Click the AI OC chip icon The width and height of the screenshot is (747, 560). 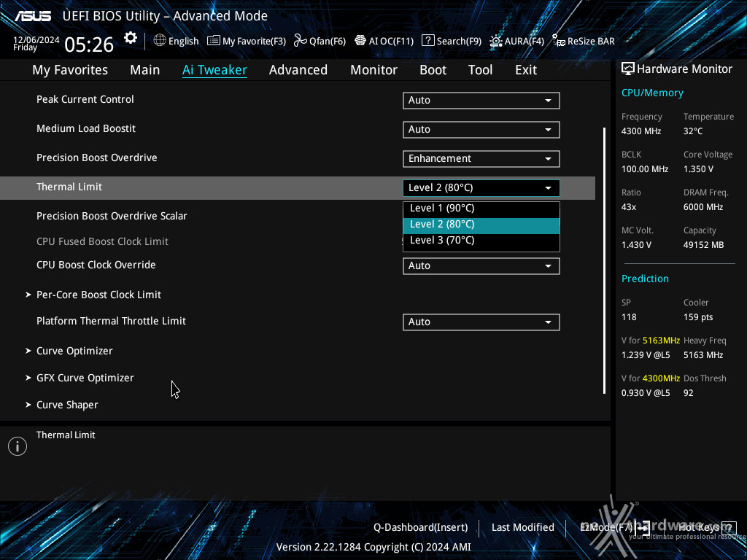(360, 41)
